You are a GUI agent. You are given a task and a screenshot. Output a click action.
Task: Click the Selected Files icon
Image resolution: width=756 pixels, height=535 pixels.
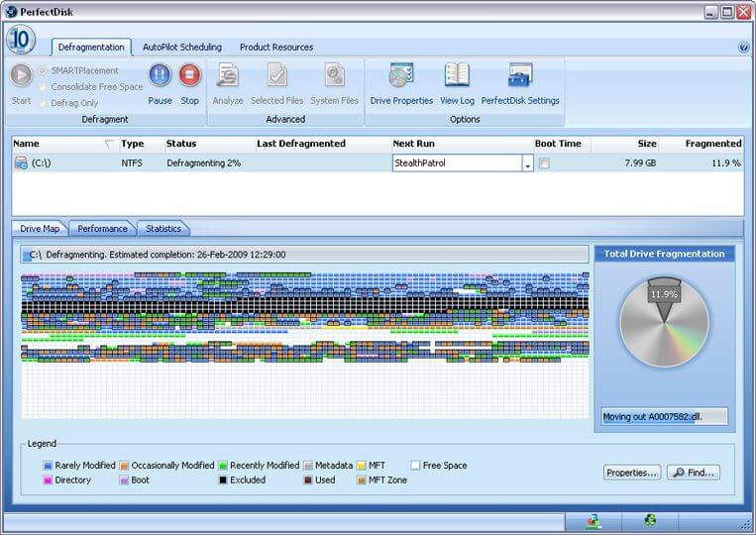tap(276, 76)
